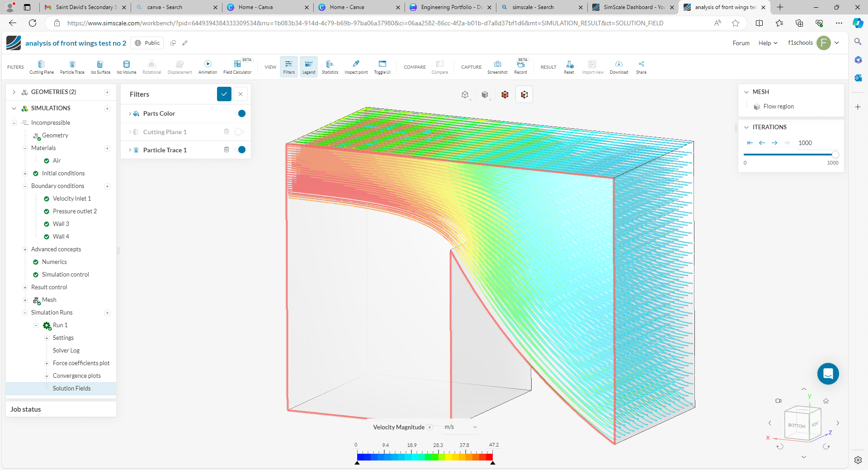This screenshot has height=470, width=868.
Task: Select the Cutting Plane filter tool
Action: (42, 67)
